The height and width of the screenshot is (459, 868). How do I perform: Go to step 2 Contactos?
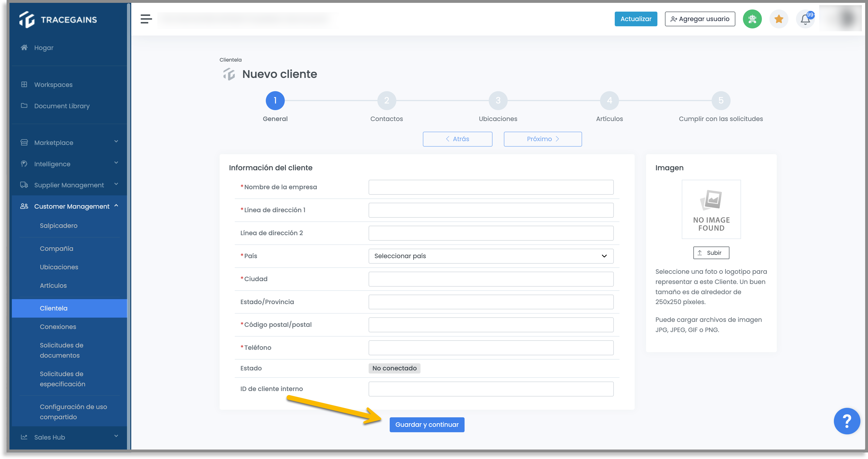[x=386, y=100]
